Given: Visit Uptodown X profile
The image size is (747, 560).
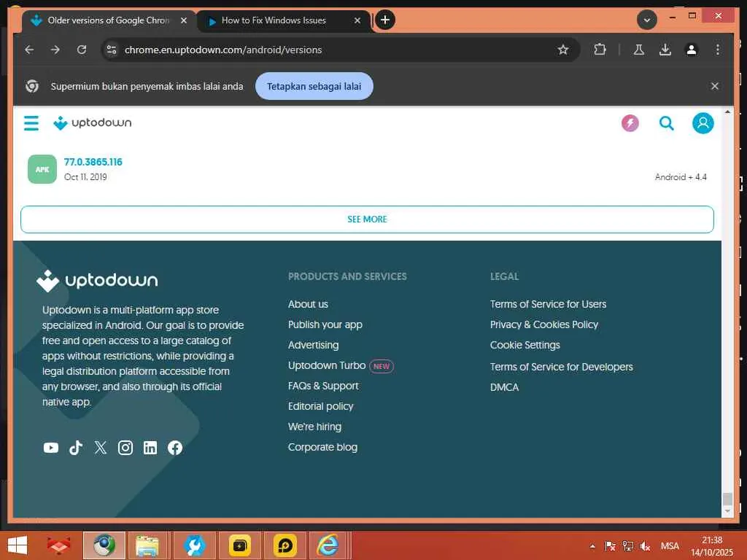Looking at the screenshot, I should (101, 448).
